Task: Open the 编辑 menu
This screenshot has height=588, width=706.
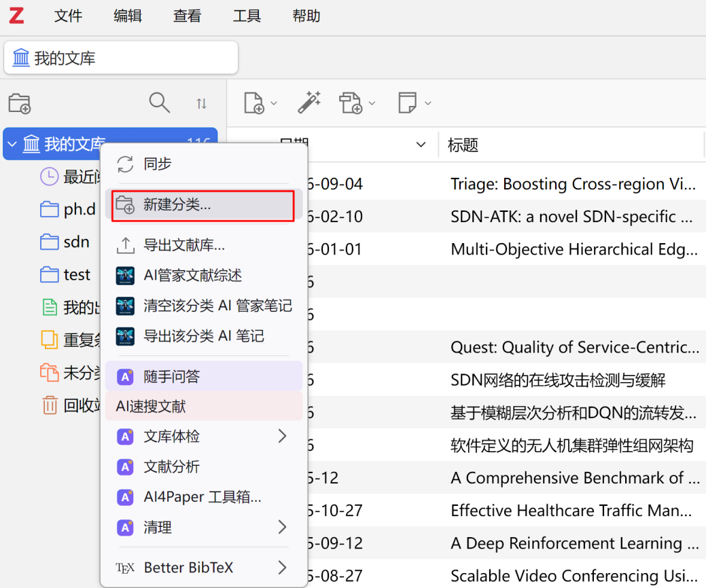Action: 128,16
